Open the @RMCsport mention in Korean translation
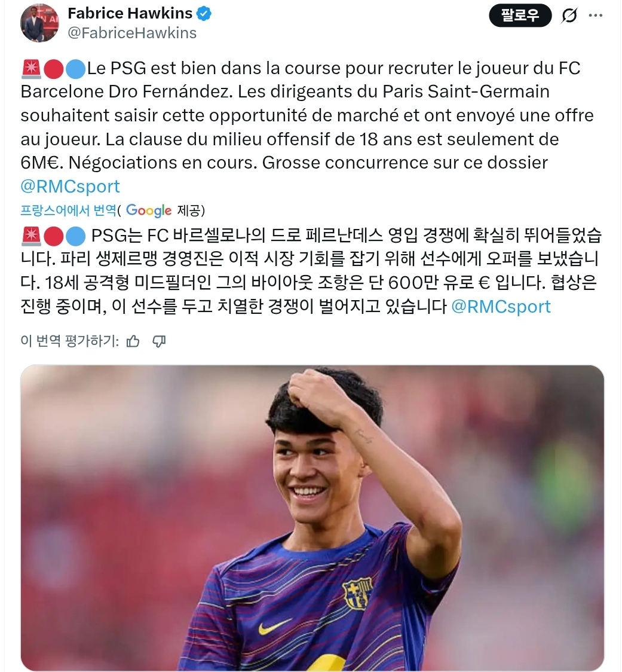 501,307
